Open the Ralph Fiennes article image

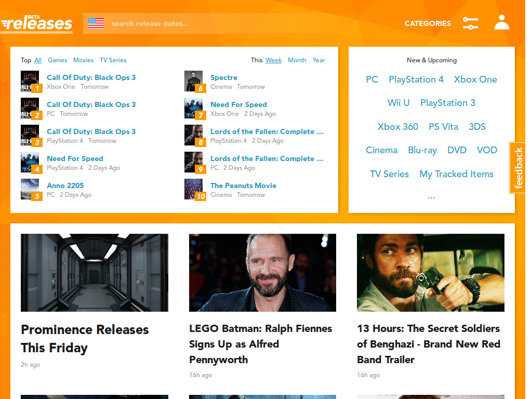262,272
